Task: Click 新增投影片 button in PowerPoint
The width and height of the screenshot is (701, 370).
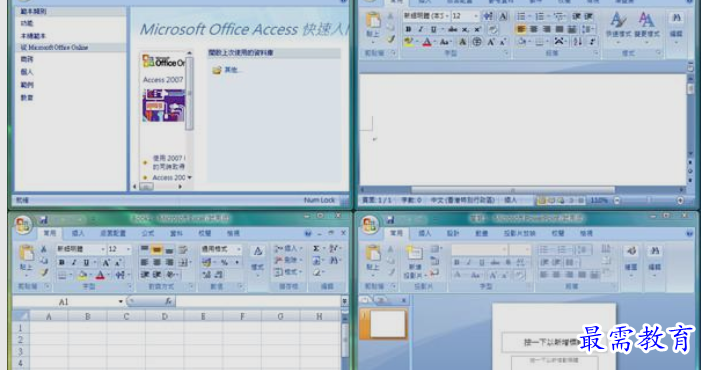Action: pos(414,262)
